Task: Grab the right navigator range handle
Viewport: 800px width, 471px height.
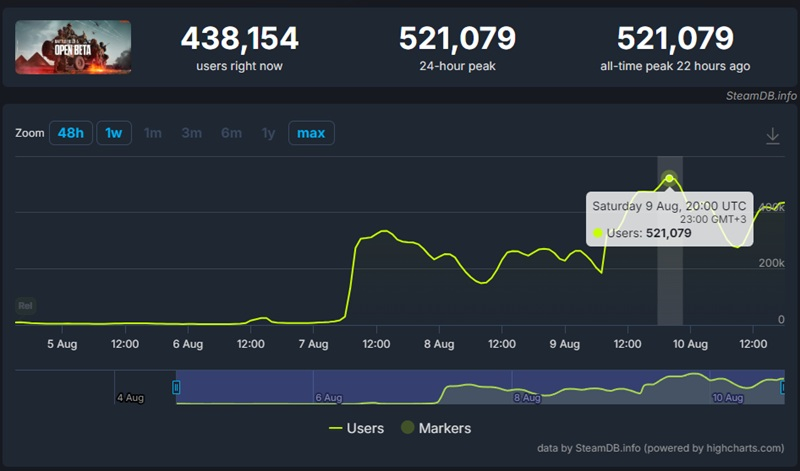Action: point(786,387)
